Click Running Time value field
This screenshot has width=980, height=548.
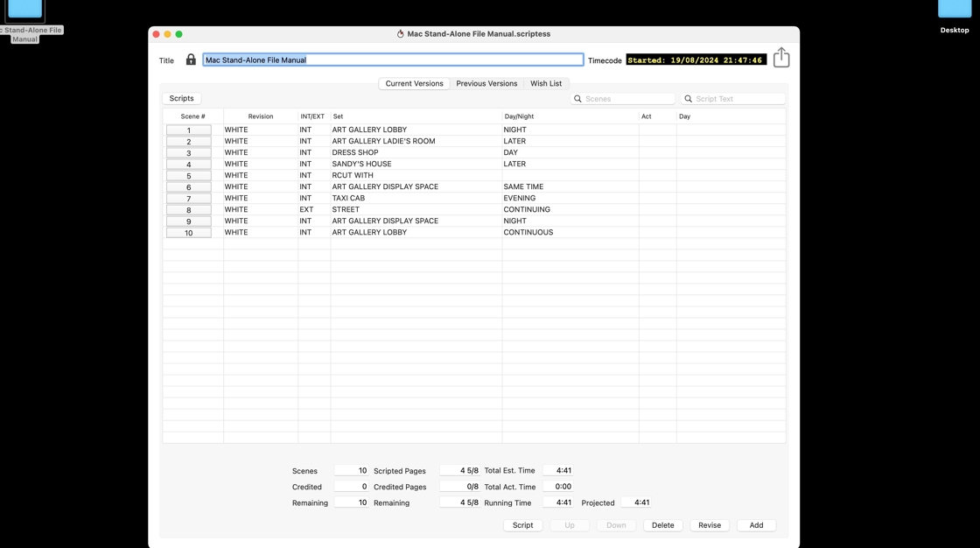558,502
